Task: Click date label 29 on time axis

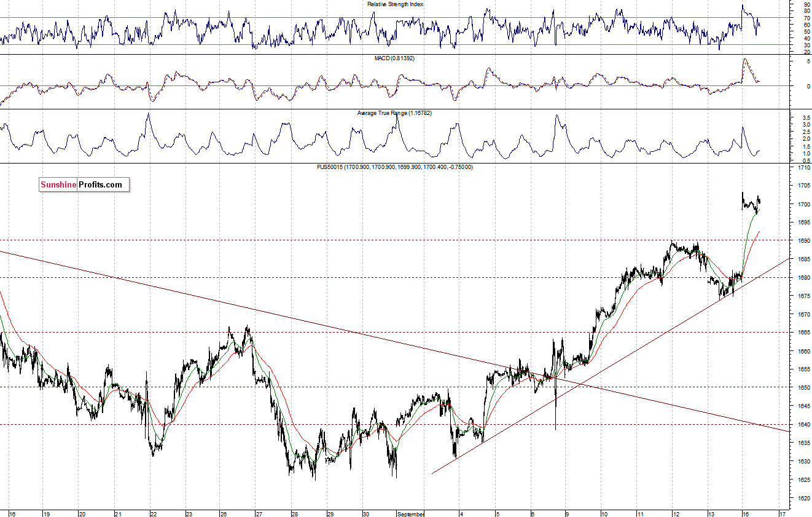Action: [x=330, y=513]
